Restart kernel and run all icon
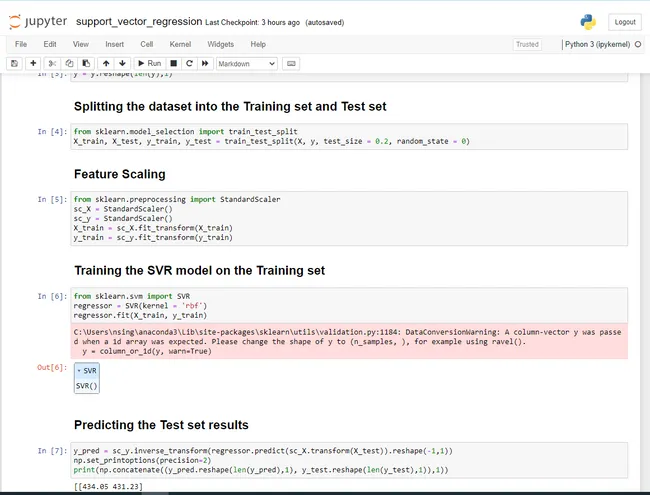650x495 pixels. [205, 63]
